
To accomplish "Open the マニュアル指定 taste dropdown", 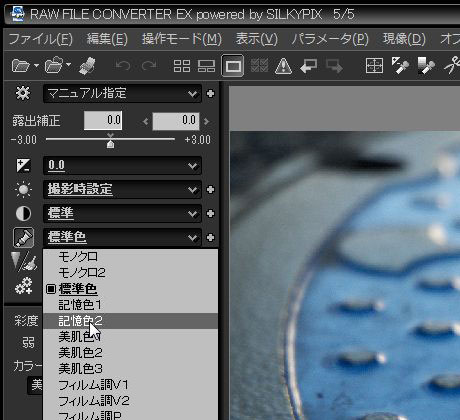I will tap(122, 94).
